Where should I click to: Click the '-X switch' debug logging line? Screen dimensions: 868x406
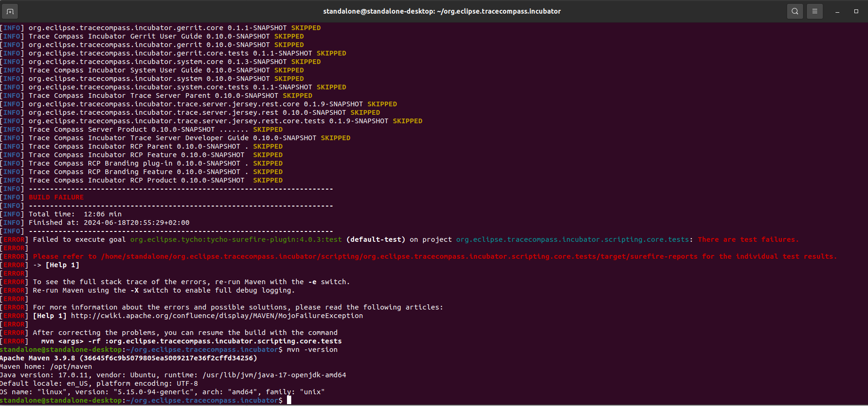coord(148,290)
